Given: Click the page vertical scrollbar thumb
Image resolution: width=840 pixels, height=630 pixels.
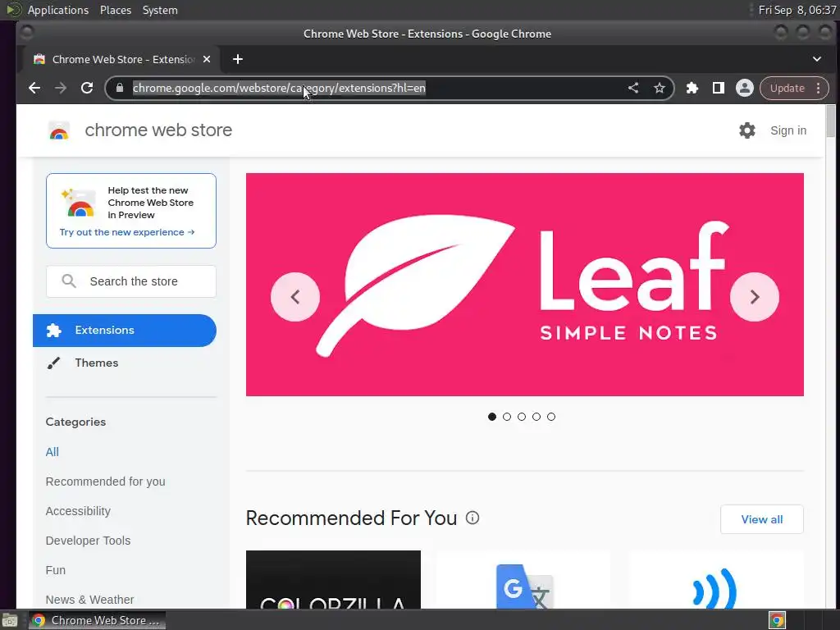Looking at the screenshot, I should coord(831,121).
